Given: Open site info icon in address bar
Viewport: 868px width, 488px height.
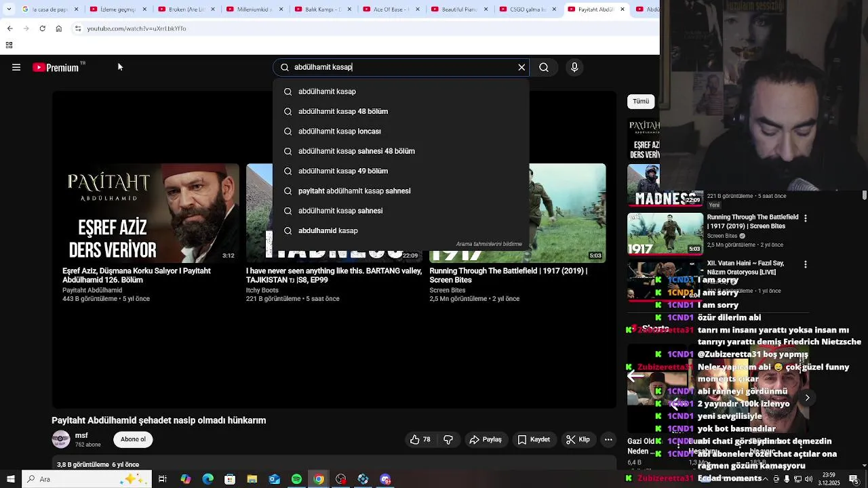Looking at the screenshot, I should click(78, 28).
